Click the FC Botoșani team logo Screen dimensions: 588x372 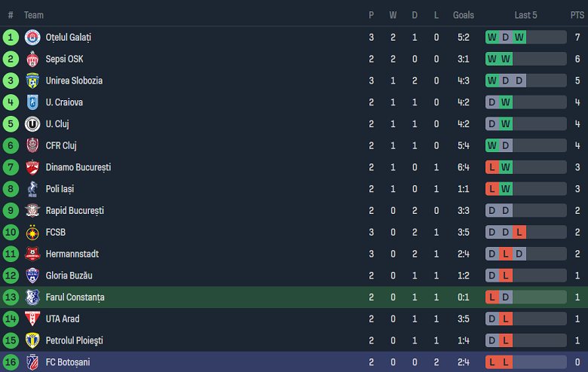pyautogui.click(x=32, y=362)
